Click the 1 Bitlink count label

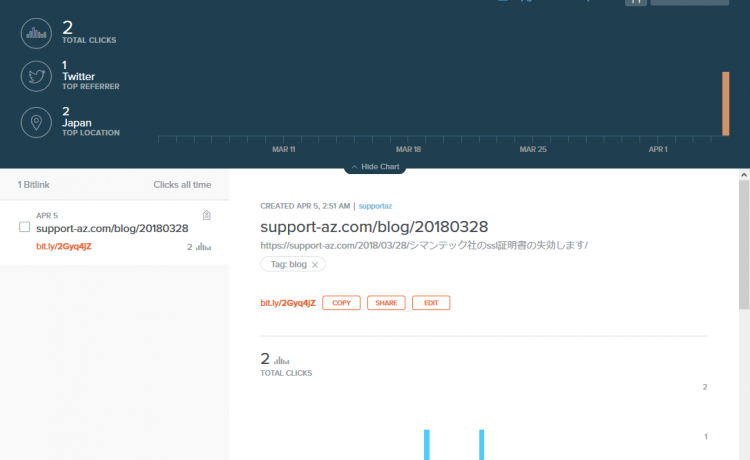click(x=33, y=185)
